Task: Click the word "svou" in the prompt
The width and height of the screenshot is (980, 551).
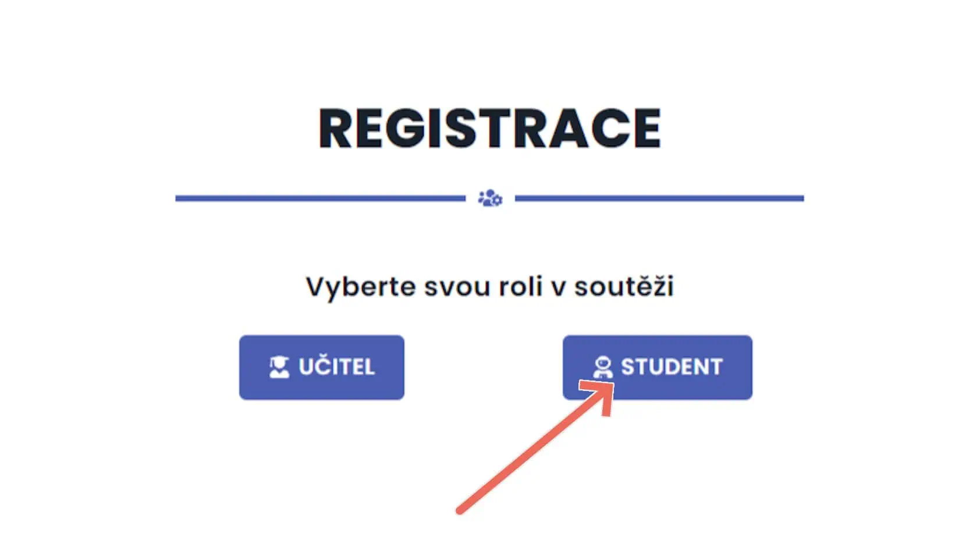Action: pyautogui.click(x=457, y=287)
